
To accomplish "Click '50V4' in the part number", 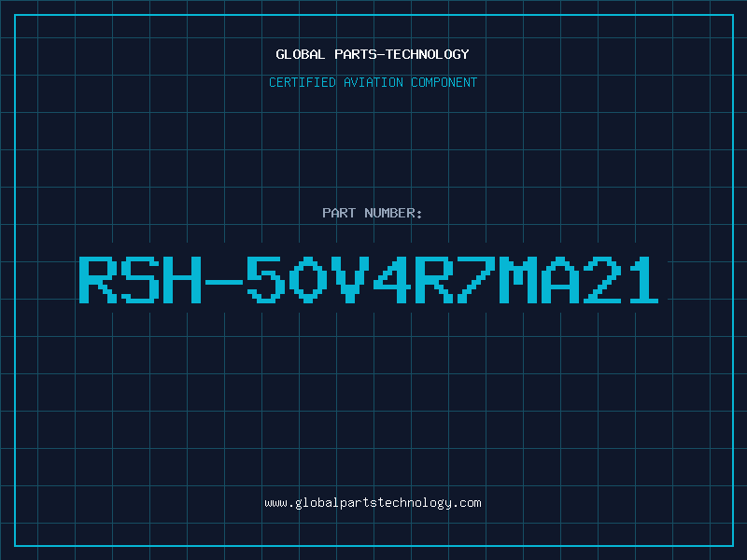I will point(329,280).
